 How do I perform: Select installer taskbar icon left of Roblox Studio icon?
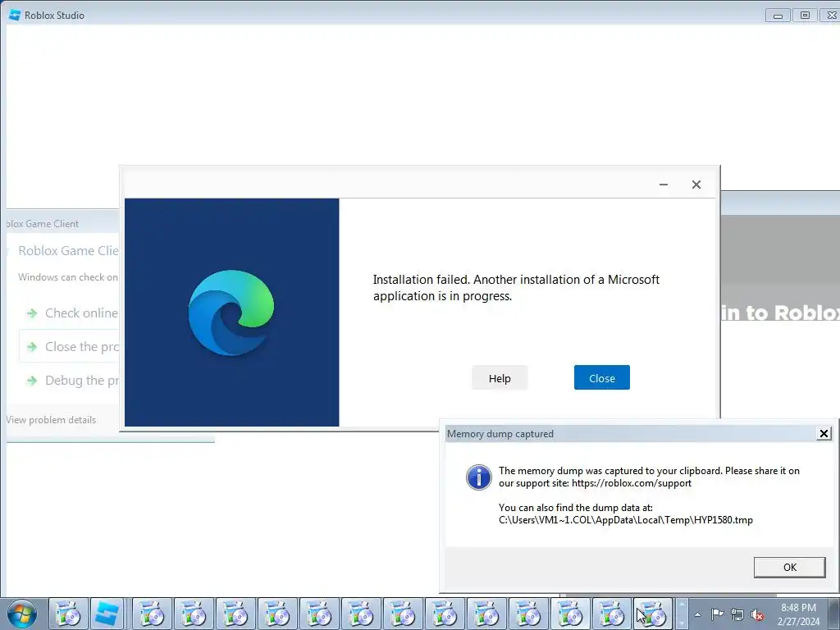(x=68, y=614)
